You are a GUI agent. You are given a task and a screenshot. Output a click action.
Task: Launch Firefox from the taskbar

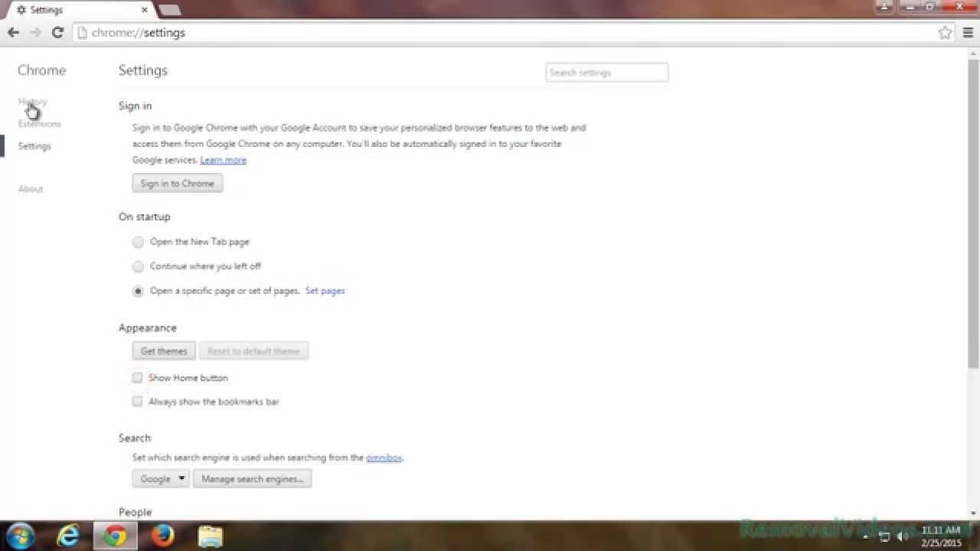point(163,536)
